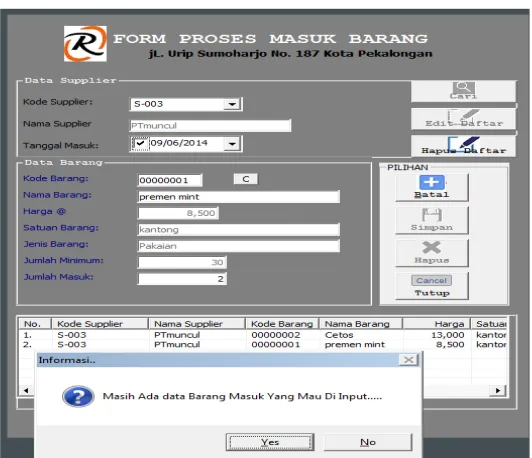
Task: Click the Harga field showing 8,500
Action: [x=178, y=213]
